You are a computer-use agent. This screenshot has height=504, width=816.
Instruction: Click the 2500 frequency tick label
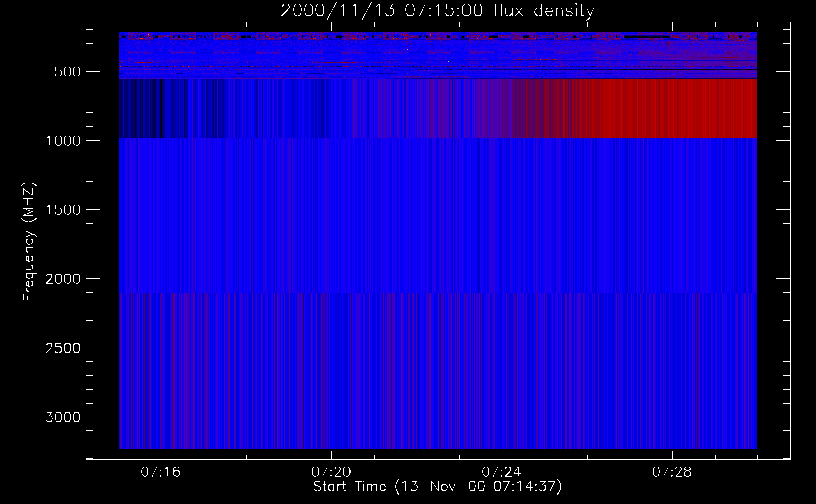click(63, 348)
